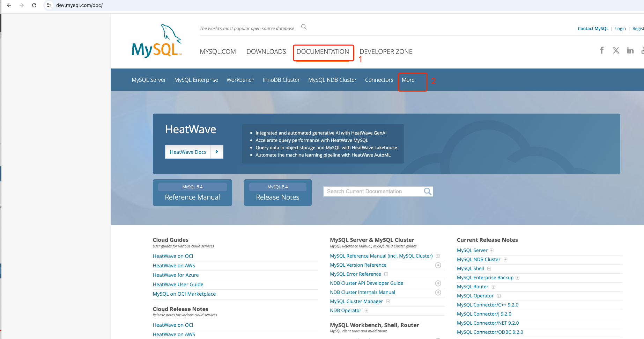Expand MySQL NDB Cluster release notes plus
644x339 pixels.
(x=505, y=260)
